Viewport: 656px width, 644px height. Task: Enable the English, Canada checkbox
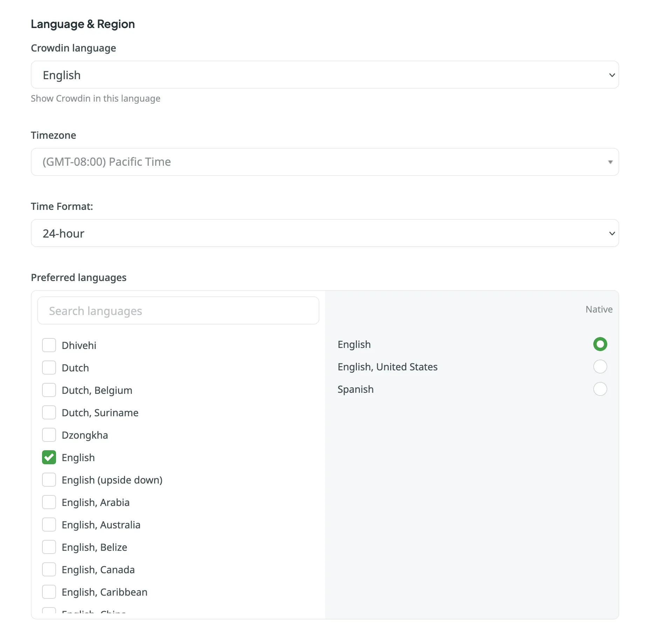click(x=49, y=570)
